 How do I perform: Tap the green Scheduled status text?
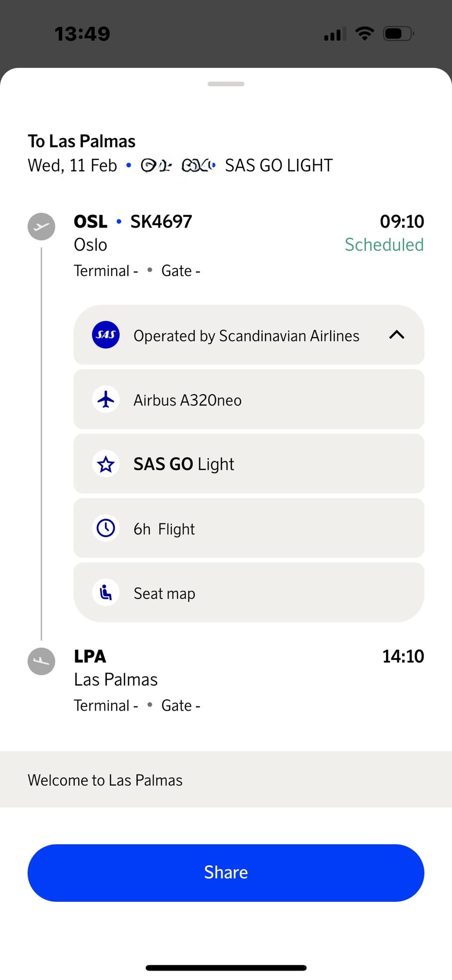point(384,245)
